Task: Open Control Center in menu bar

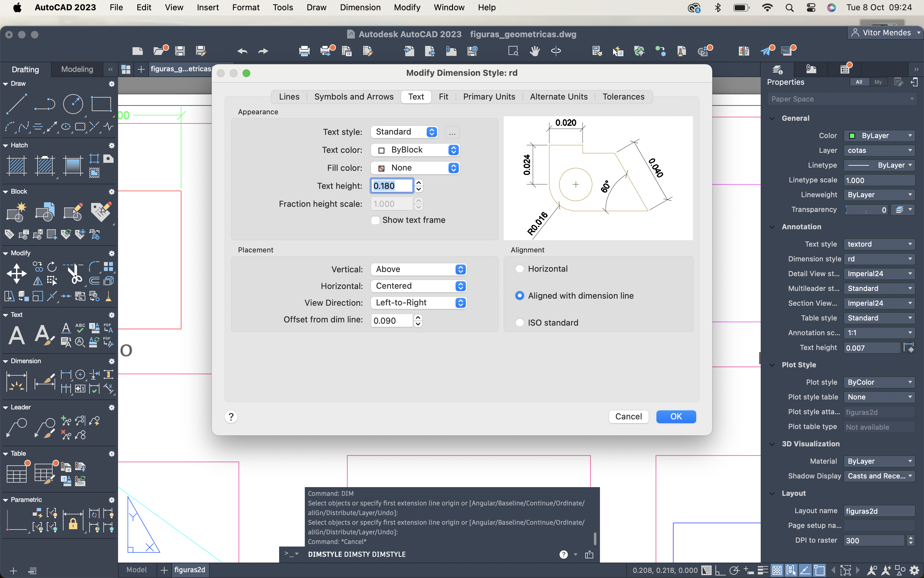Action: coord(811,8)
